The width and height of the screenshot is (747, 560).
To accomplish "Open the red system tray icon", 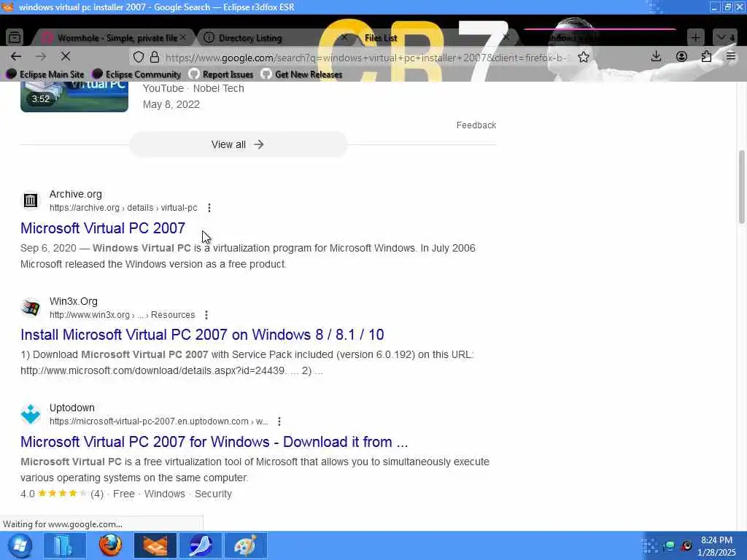I will pyautogui.click(x=686, y=545).
